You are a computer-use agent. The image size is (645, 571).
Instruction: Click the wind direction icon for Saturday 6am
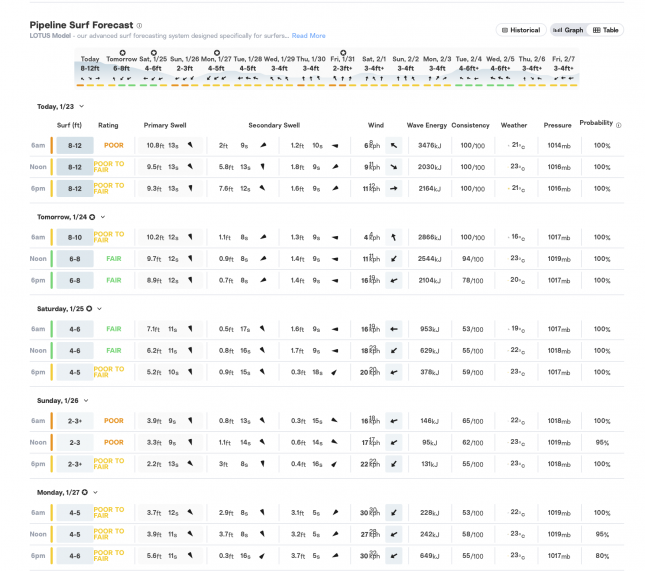(394, 329)
